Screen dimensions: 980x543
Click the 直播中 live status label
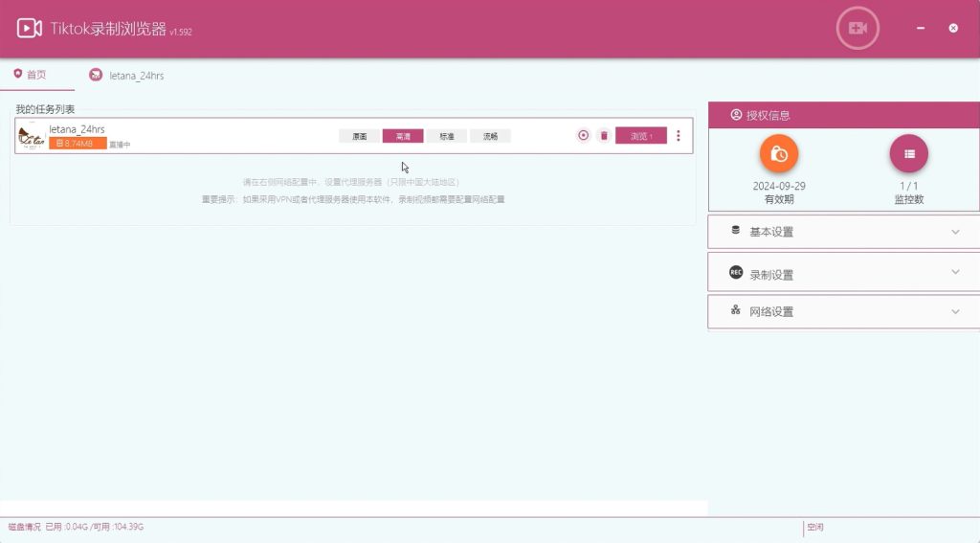point(120,145)
